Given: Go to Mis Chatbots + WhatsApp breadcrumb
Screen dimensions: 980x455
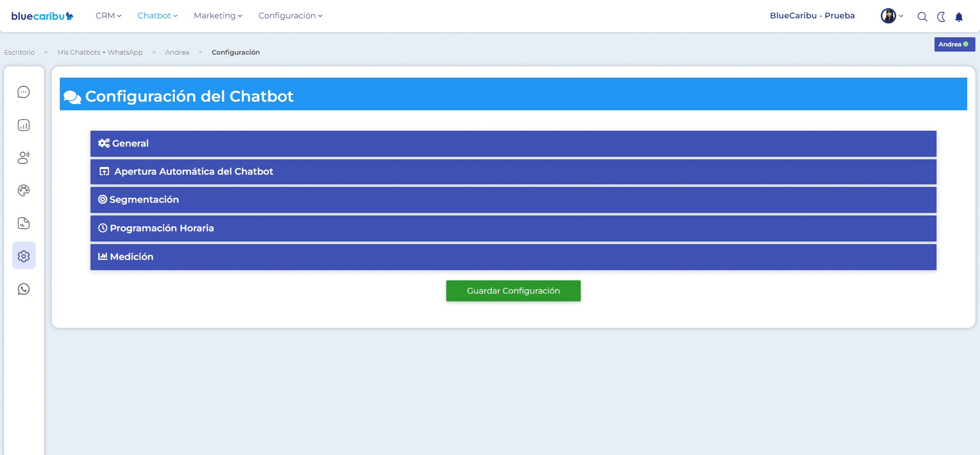Looking at the screenshot, I should (100, 52).
